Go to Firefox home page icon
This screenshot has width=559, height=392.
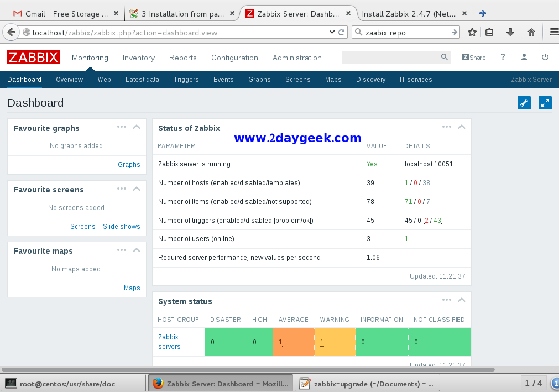coord(531,33)
